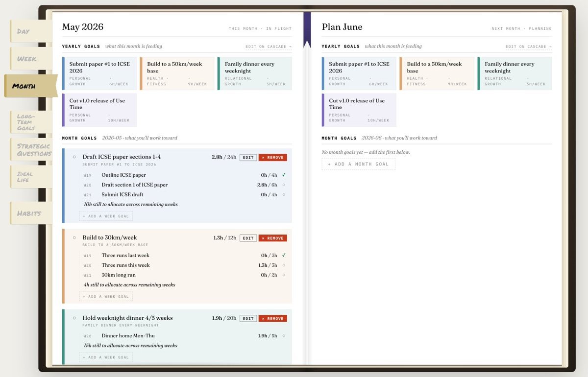Uncheck Three runs last week goal
The image size is (588, 377).
click(284, 255)
